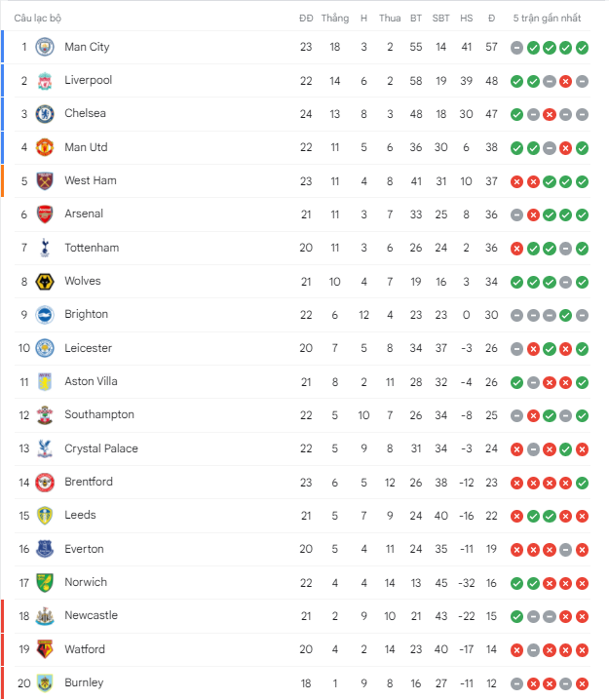Click the Thắng column header
Image resolution: width=609 pixels, height=700 pixels.
point(335,19)
